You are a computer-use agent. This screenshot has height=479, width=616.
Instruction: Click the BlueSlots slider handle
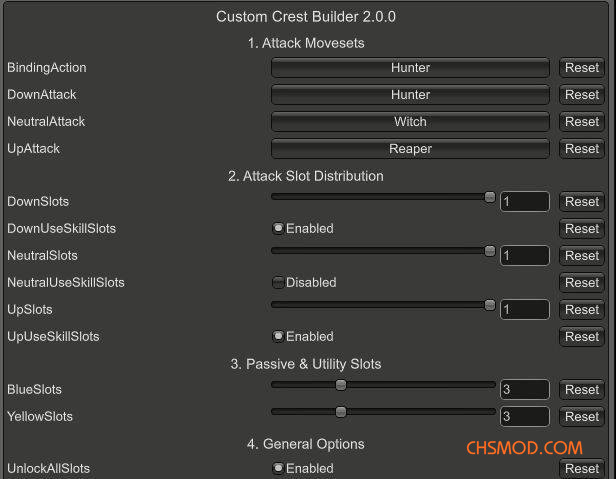click(340, 385)
